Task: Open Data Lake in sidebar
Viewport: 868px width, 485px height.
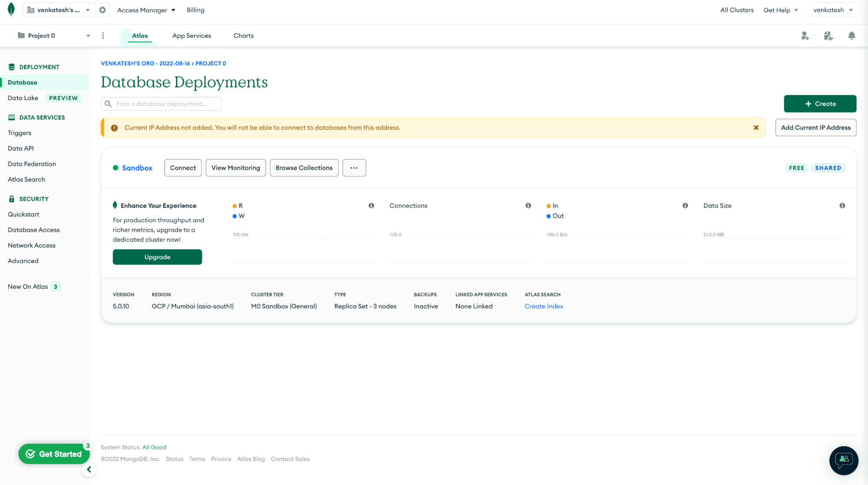Action: 23,98
